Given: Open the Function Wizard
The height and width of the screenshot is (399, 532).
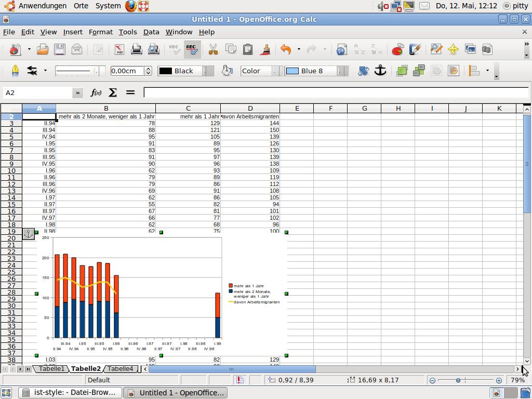Looking at the screenshot, I should click(x=96, y=92).
